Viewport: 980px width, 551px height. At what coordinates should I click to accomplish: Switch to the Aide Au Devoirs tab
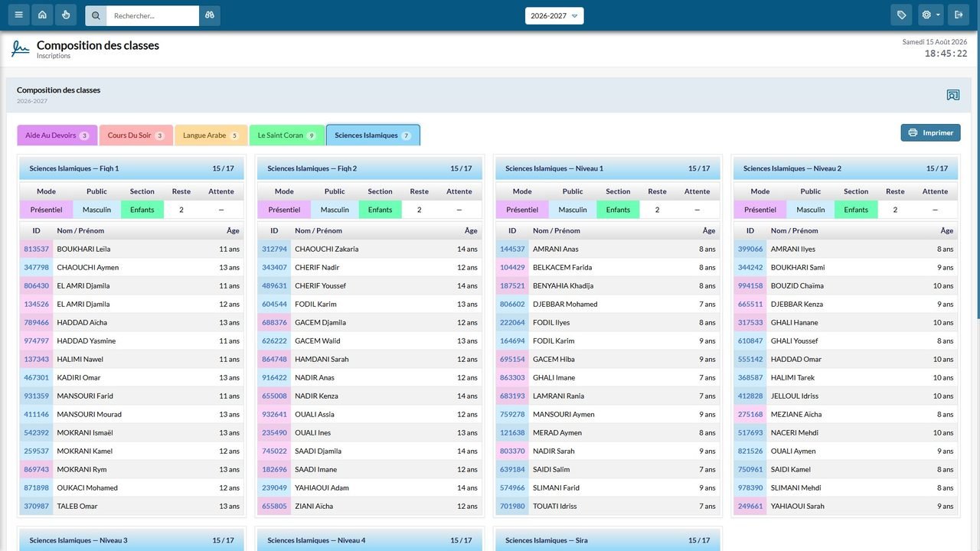[x=57, y=135]
